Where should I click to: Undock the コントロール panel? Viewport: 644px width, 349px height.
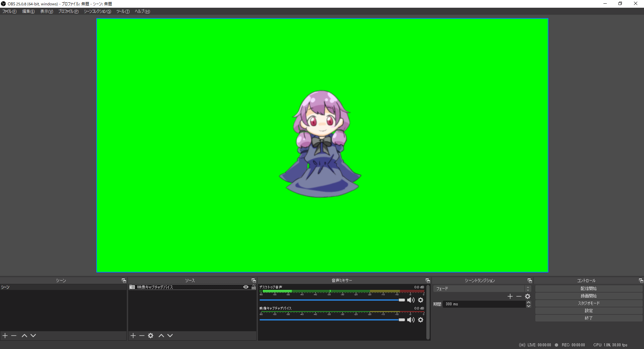641,281
